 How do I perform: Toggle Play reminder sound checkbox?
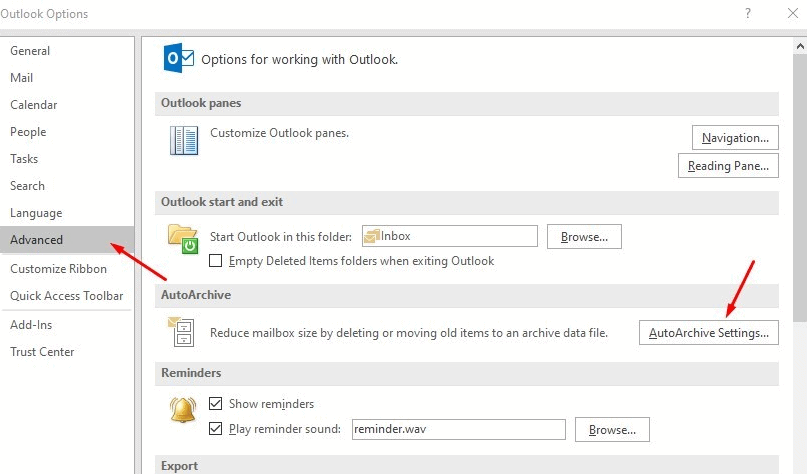[216, 429]
